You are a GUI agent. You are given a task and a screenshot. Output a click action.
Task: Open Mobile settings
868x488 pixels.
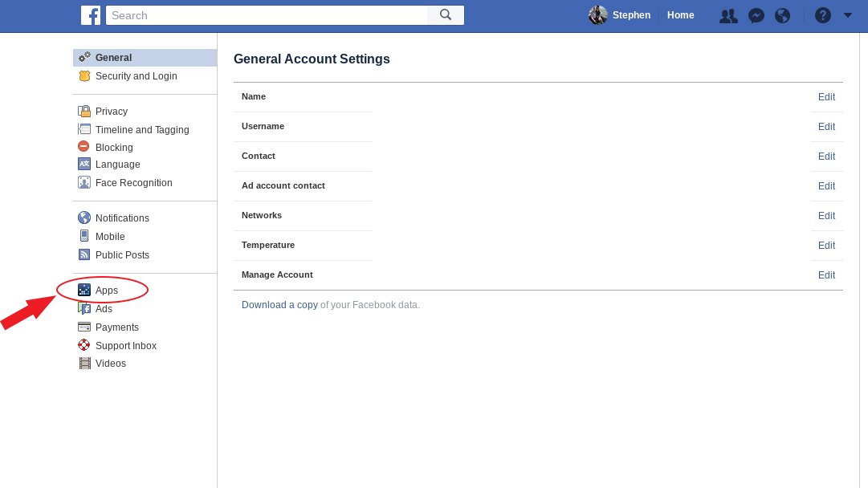pos(110,236)
